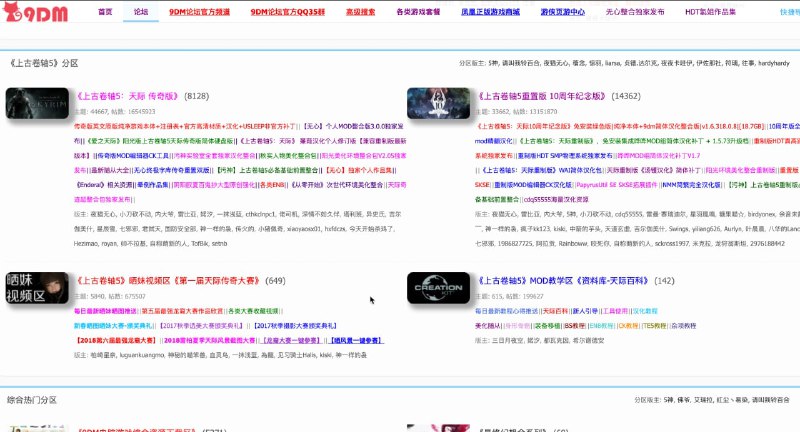Open 天际百科 link in MOD教学区
Image resolution: width=800 pixels, height=432 pixels.
[555, 311]
